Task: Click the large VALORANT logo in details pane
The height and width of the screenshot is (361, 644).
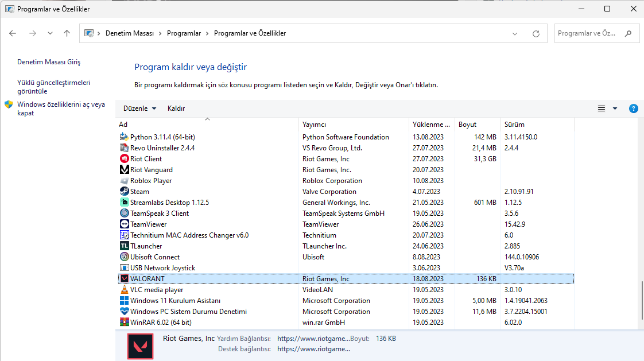Action: point(141,346)
